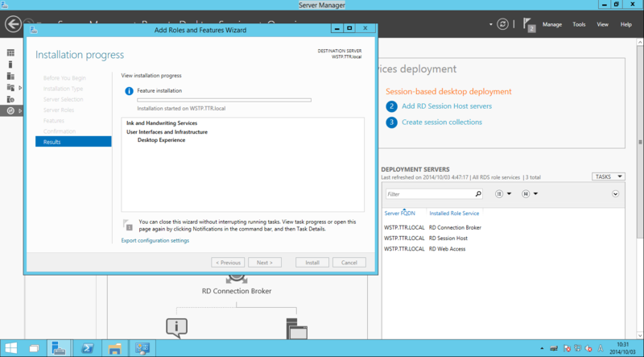Refresh Server Manager with the circular arrows icon
Screen dimensions: 644x357
pyautogui.click(x=502, y=24)
